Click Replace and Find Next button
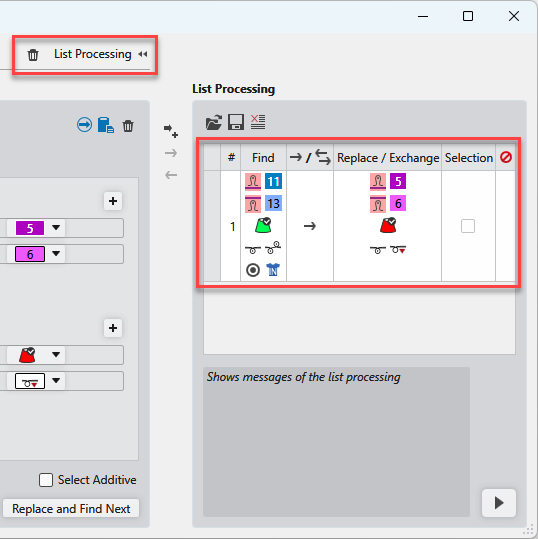The height and width of the screenshot is (539, 538). pos(71,508)
